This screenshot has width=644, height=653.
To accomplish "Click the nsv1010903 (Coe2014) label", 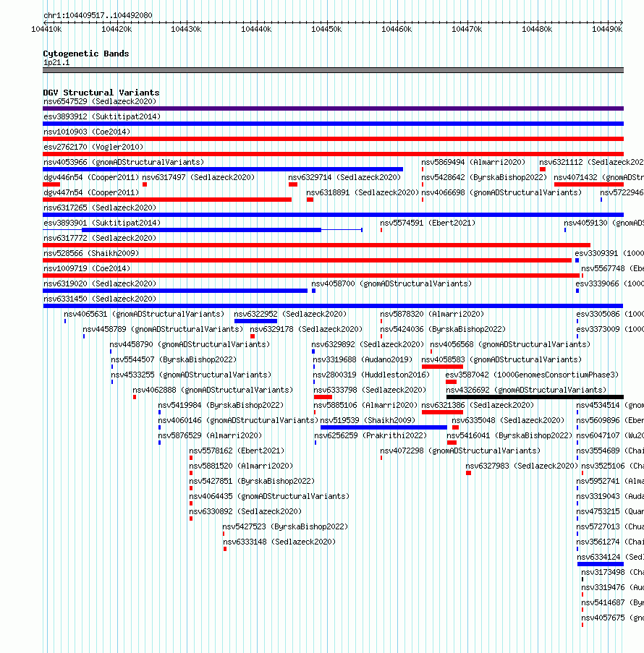I will point(87,132).
